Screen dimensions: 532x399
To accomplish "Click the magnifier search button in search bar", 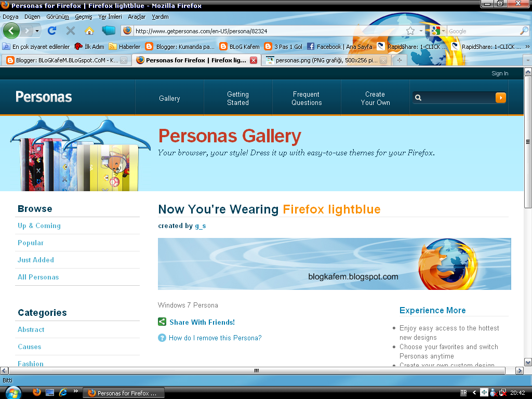I will tap(524, 31).
